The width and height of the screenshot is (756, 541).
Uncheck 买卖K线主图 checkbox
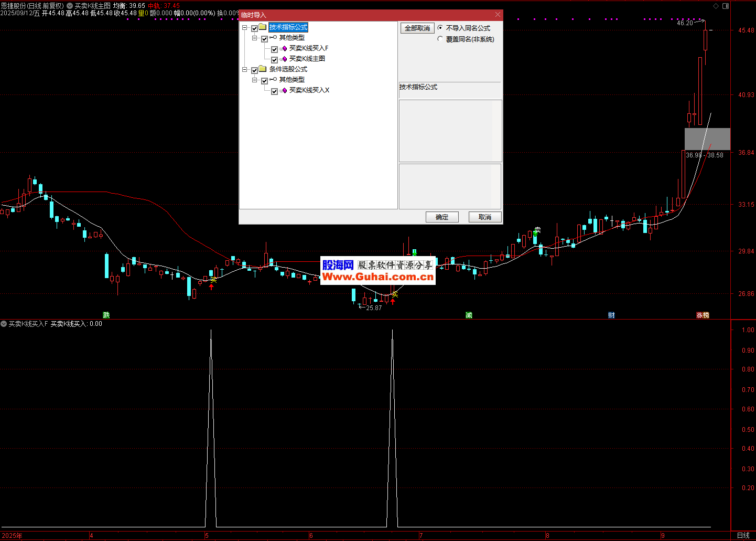coord(274,59)
